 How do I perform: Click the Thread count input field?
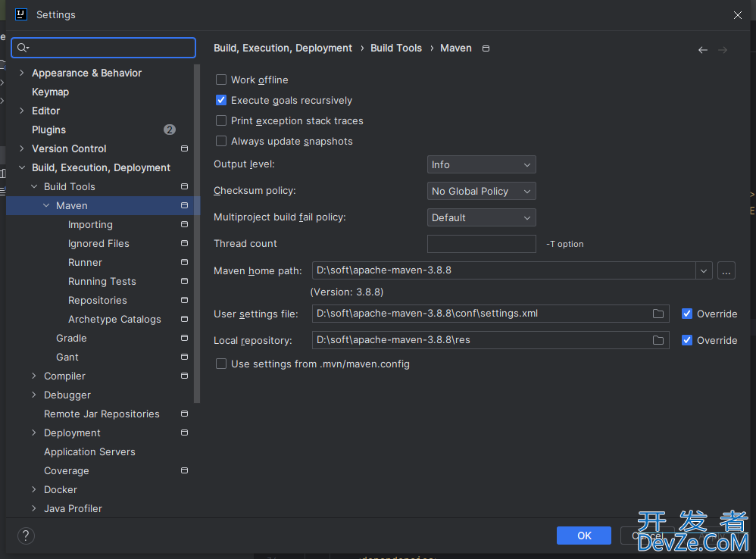[481, 244]
